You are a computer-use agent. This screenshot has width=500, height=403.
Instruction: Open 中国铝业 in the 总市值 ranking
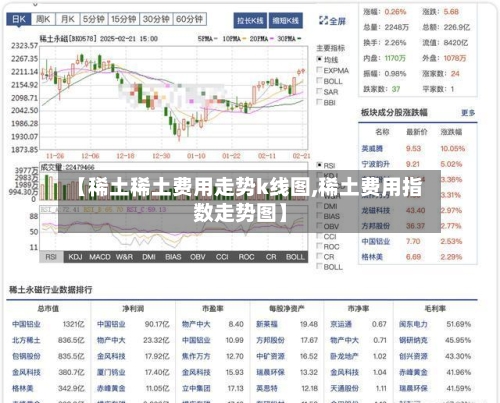click(26, 324)
